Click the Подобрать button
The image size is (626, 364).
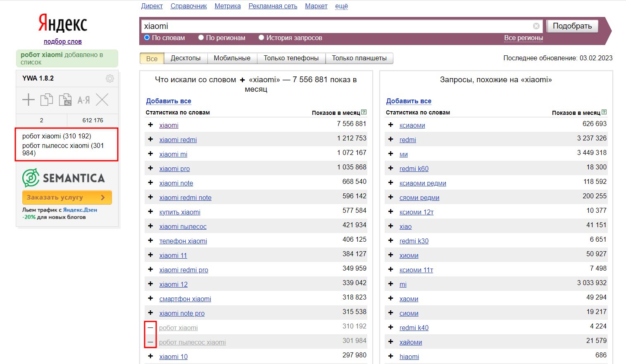(572, 26)
